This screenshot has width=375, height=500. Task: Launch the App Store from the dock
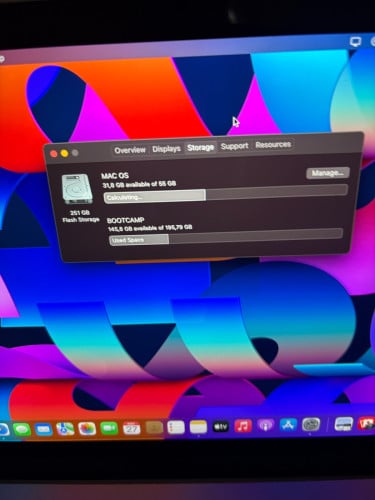point(288,425)
